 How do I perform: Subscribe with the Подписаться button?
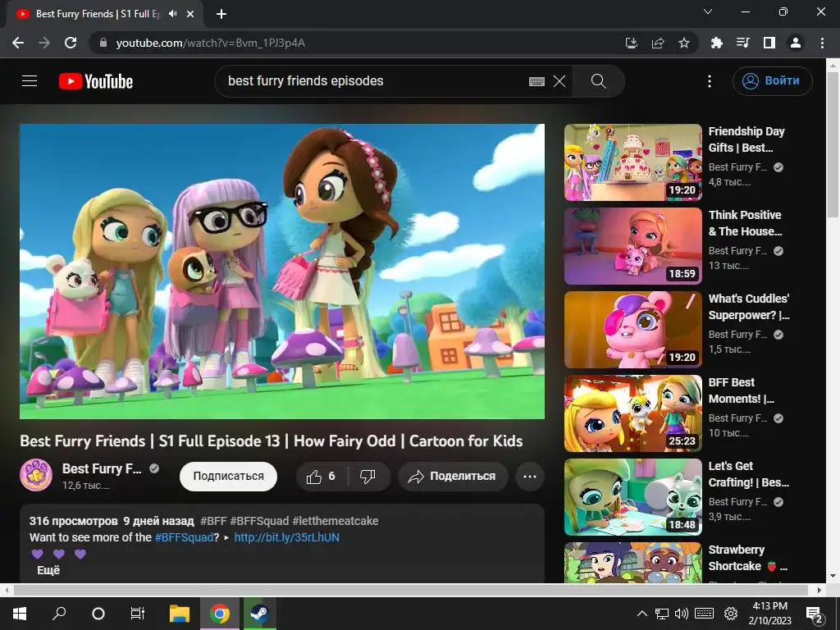pyautogui.click(x=228, y=477)
